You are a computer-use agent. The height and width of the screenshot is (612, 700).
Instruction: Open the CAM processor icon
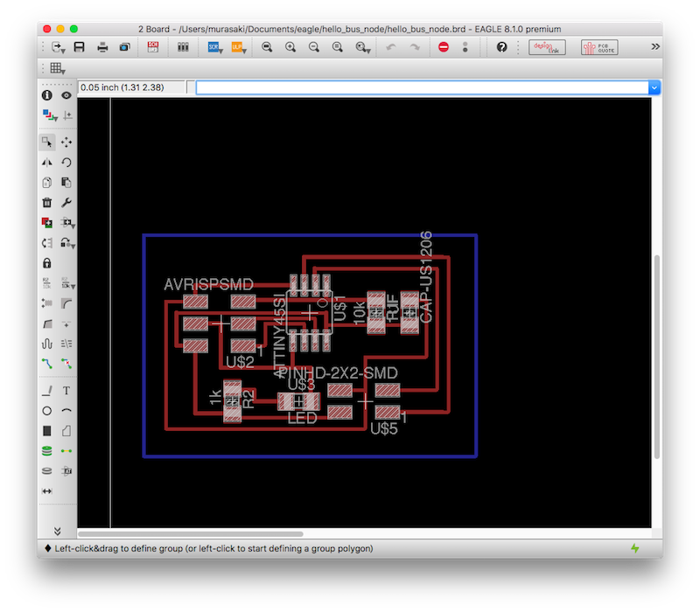pos(124,47)
